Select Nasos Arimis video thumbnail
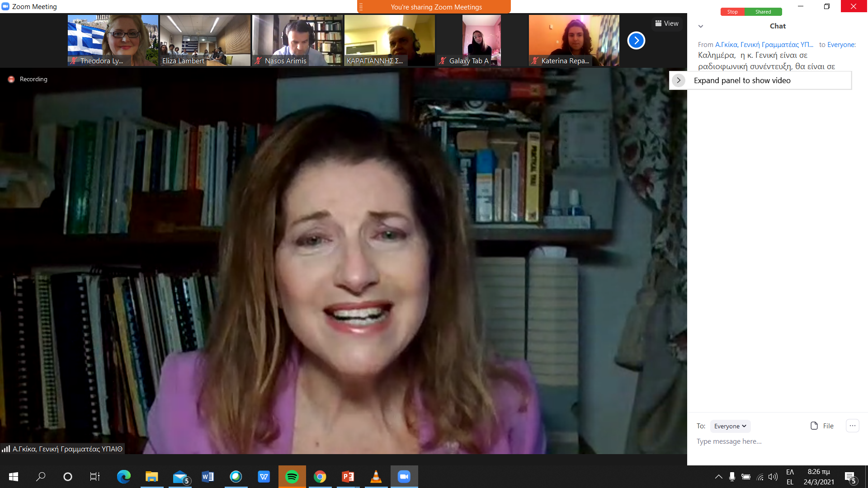This screenshot has height=488, width=868. pyautogui.click(x=297, y=40)
